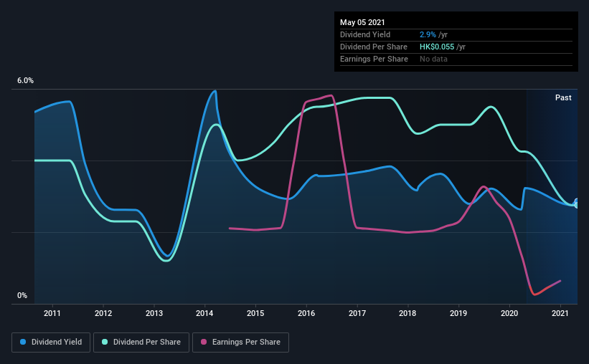Select the 2011 x-axis label
This screenshot has width=589, height=364.
tap(52, 313)
